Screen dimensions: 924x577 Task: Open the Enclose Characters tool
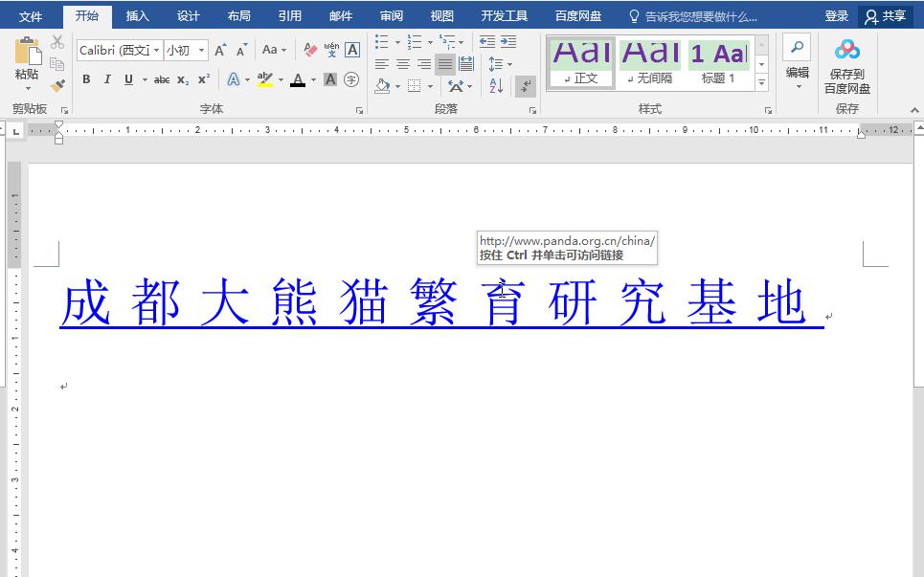point(351,79)
